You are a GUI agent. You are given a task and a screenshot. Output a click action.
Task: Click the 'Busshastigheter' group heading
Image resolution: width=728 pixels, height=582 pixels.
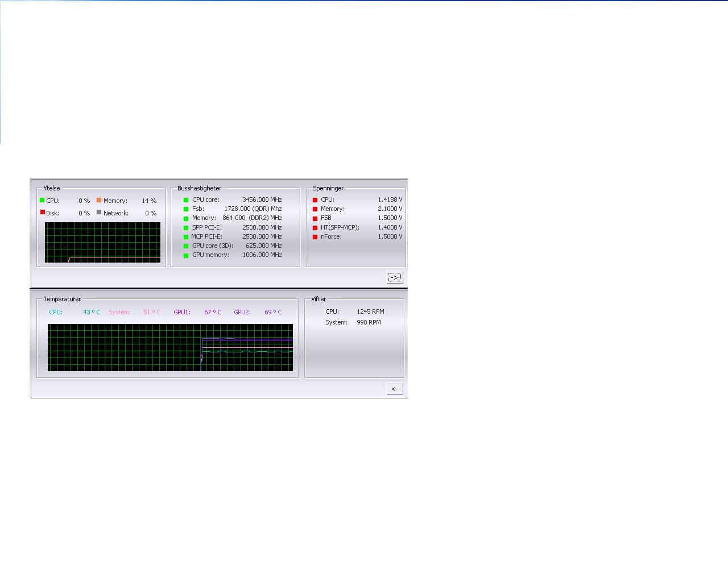point(199,188)
